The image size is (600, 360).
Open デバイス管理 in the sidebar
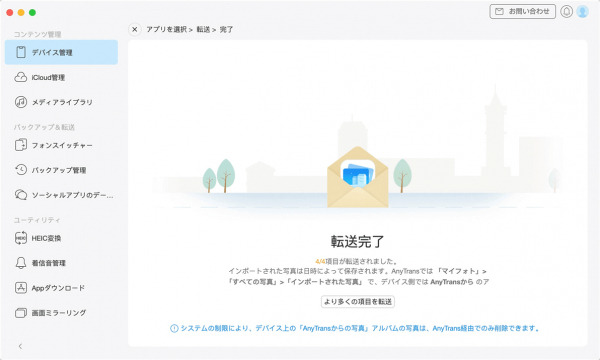point(61,52)
